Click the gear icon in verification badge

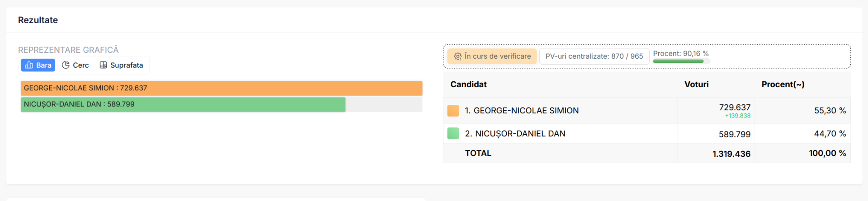458,56
